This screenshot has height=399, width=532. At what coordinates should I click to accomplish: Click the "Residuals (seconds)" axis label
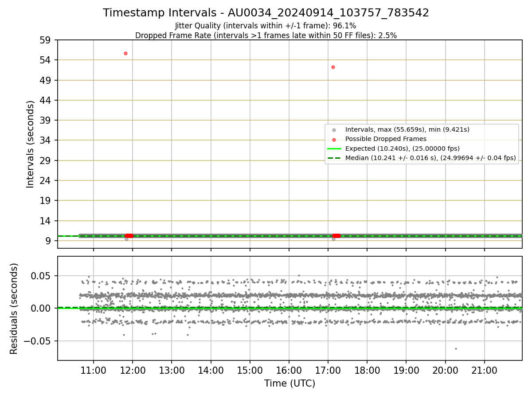pyautogui.click(x=14, y=309)
